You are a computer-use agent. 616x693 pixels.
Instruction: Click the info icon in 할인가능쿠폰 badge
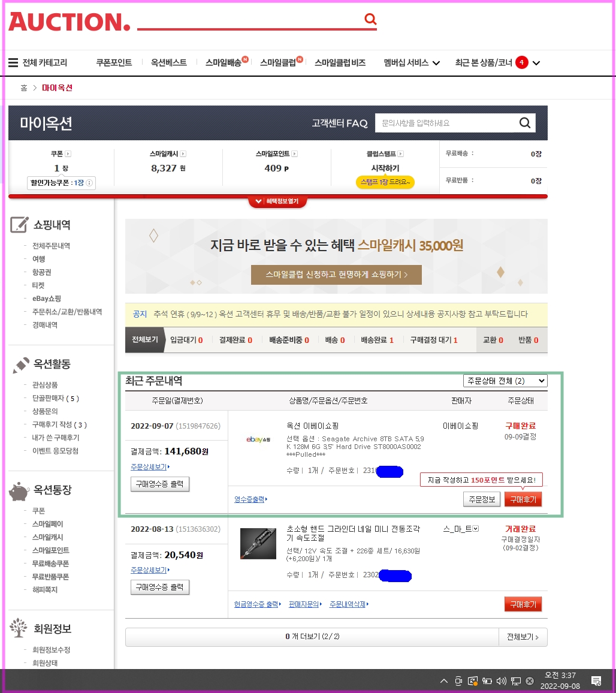pos(89,183)
